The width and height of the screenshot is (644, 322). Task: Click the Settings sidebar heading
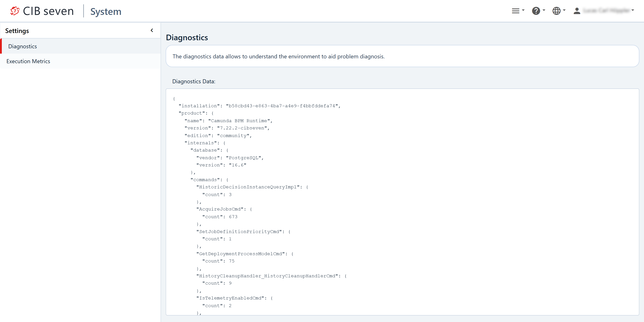(x=17, y=31)
